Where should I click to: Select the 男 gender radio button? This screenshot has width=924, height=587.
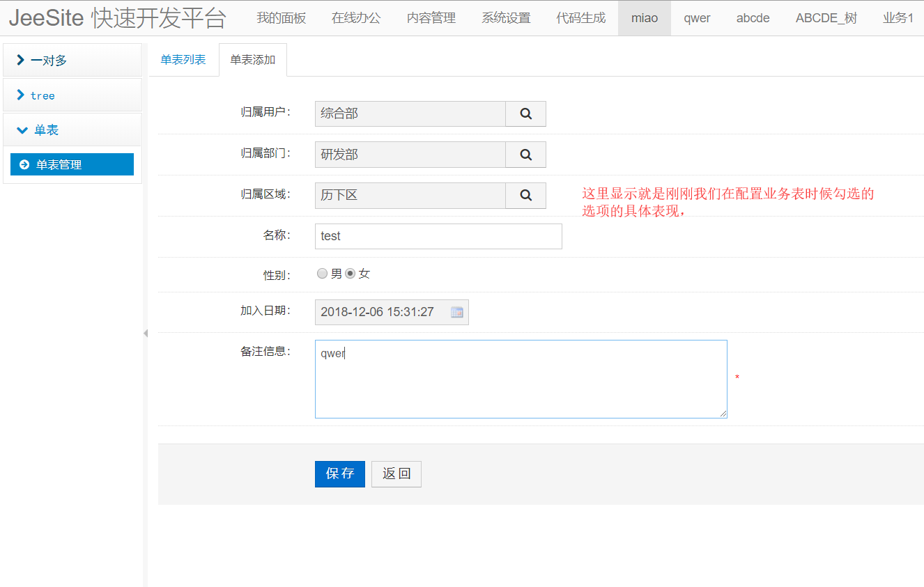pos(322,273)
